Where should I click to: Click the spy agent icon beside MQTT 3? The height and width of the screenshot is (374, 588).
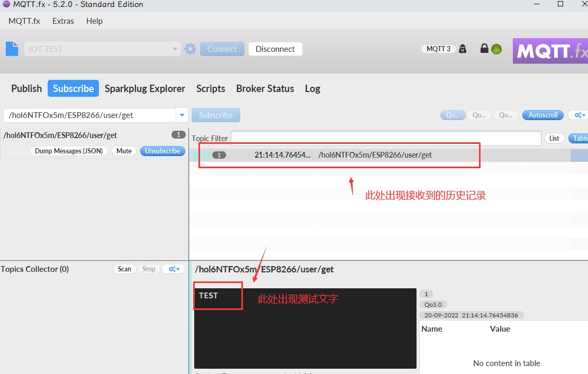[463, 49]
